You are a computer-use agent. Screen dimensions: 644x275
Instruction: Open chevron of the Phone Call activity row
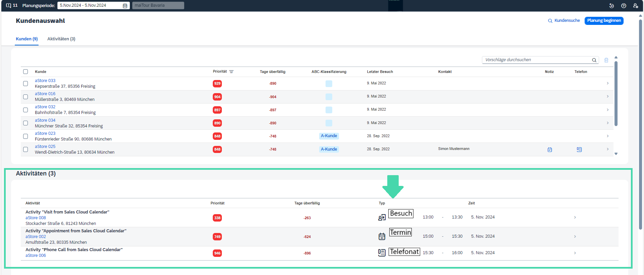tap(575, 253)
